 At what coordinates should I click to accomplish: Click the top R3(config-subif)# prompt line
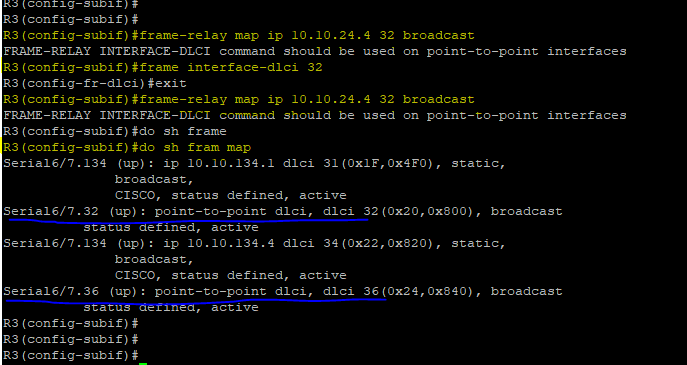point(71,4)
